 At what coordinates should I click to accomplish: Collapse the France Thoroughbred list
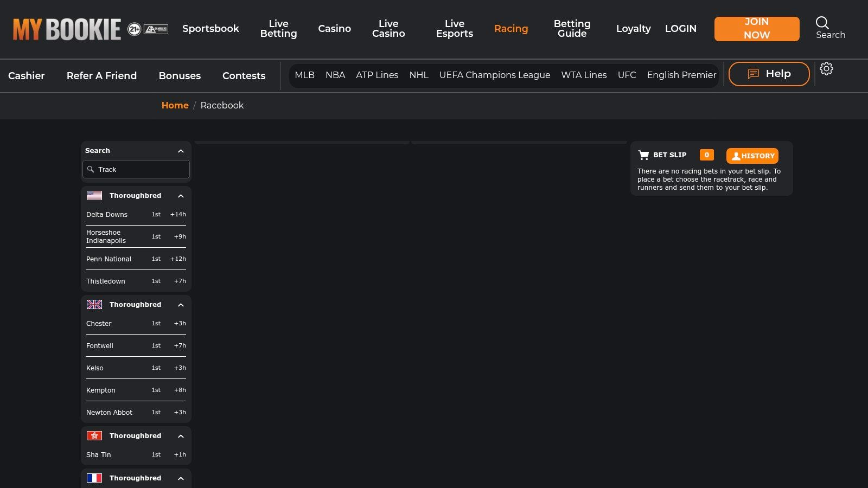(181, 479)
